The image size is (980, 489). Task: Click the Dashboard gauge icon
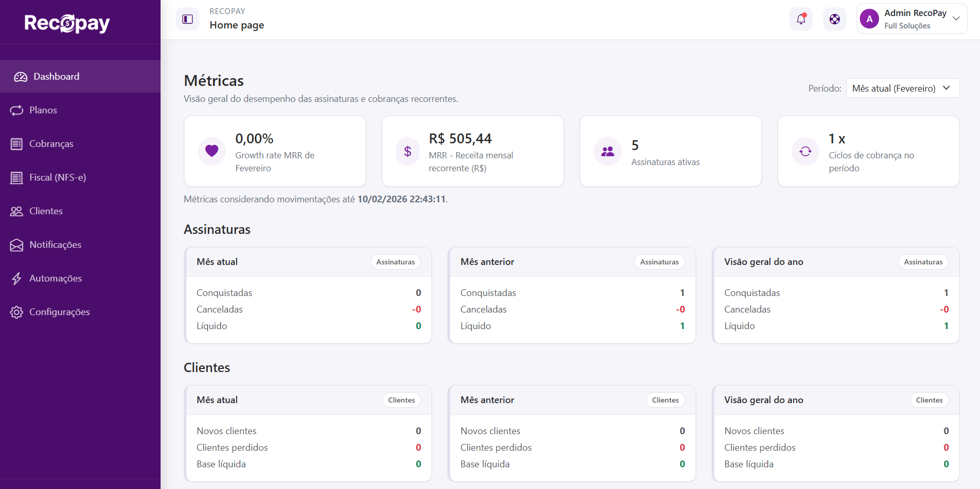(x=21, y=77)
